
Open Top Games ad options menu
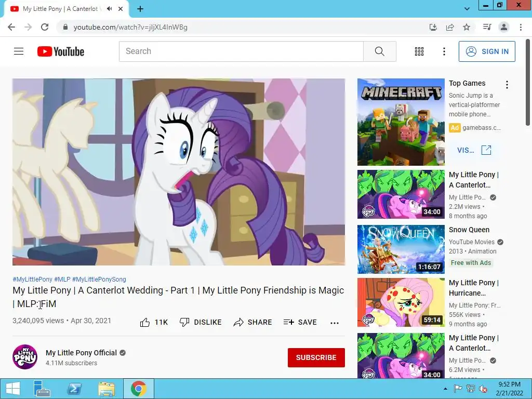(x=507, y=85)
